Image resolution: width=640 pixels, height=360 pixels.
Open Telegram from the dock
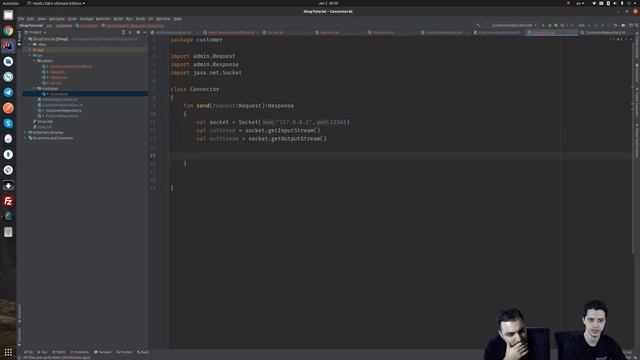[x=8, y=92]
